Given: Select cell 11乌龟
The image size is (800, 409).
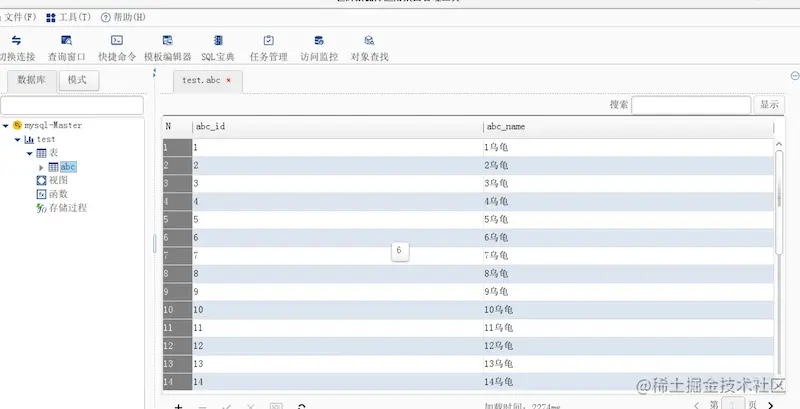Looking at the screenshot, I should click(x=628, y=328).
